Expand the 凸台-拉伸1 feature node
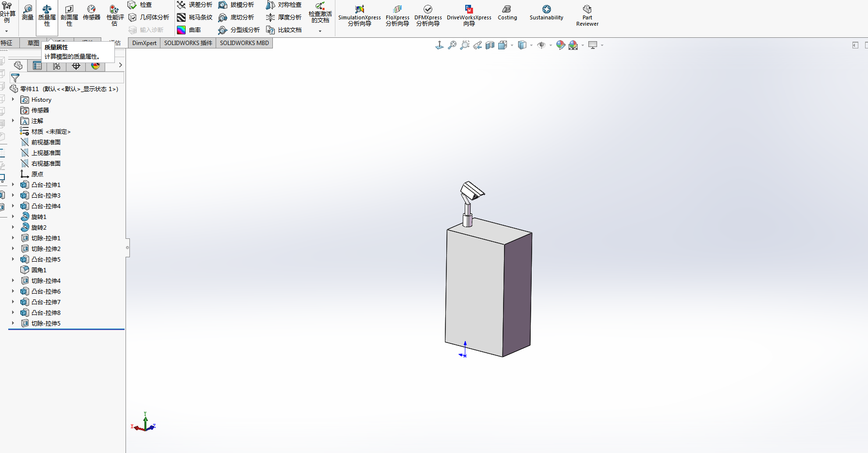 click(13, 185)
